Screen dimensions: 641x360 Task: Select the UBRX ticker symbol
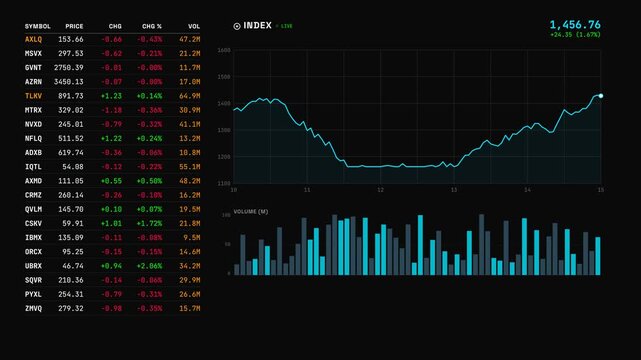tap(33, 266)
